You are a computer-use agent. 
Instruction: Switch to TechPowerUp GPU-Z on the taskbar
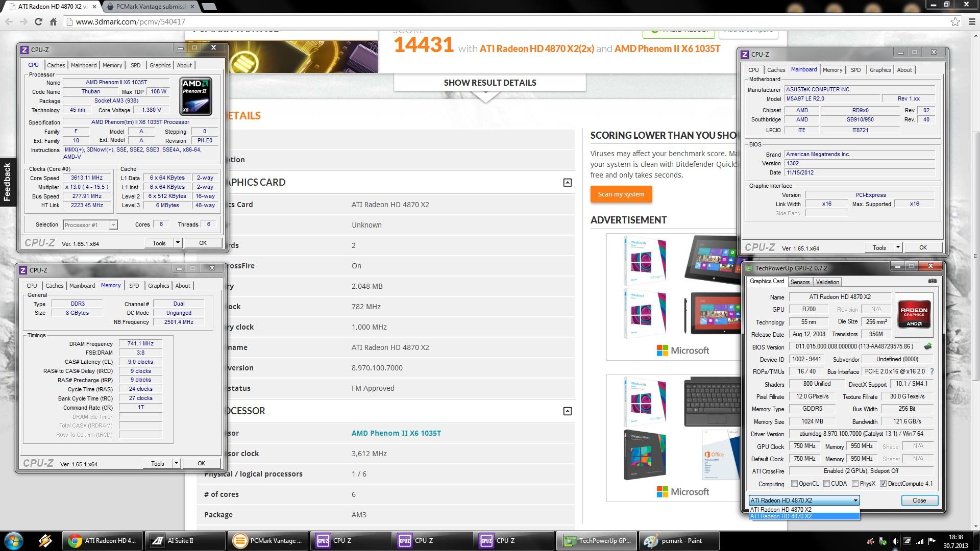[596, 540]
